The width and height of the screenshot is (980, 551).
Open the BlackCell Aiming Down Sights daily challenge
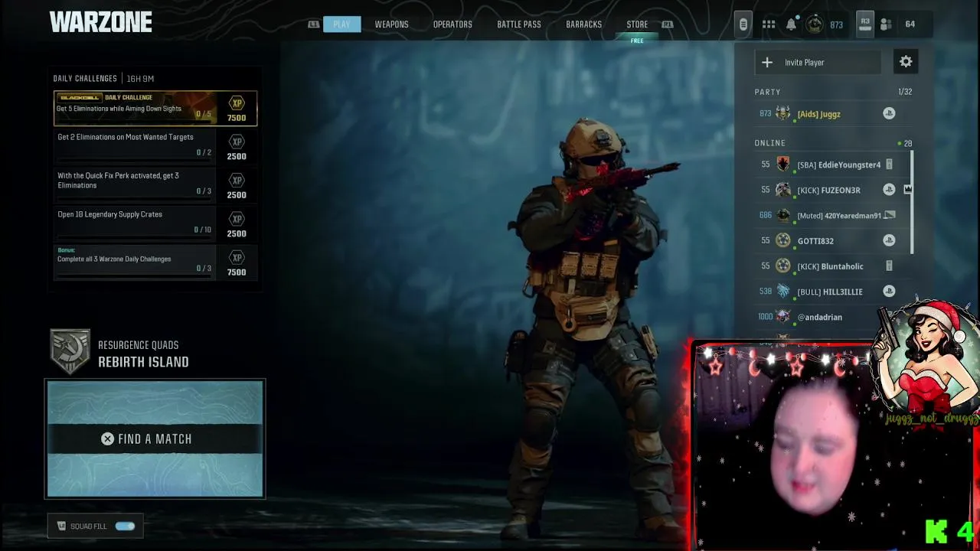pos(155,108)
